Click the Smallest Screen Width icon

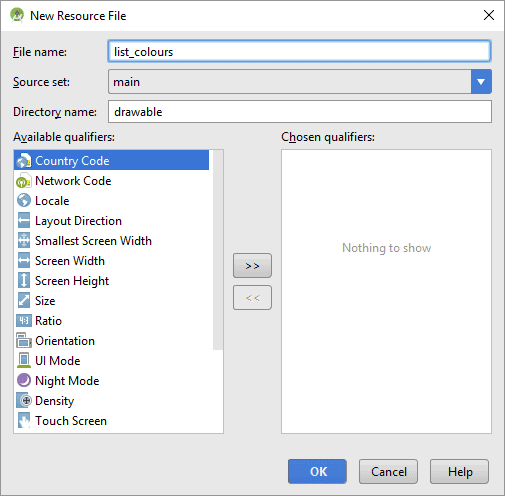pyautogui.click(x=24, y=241)
